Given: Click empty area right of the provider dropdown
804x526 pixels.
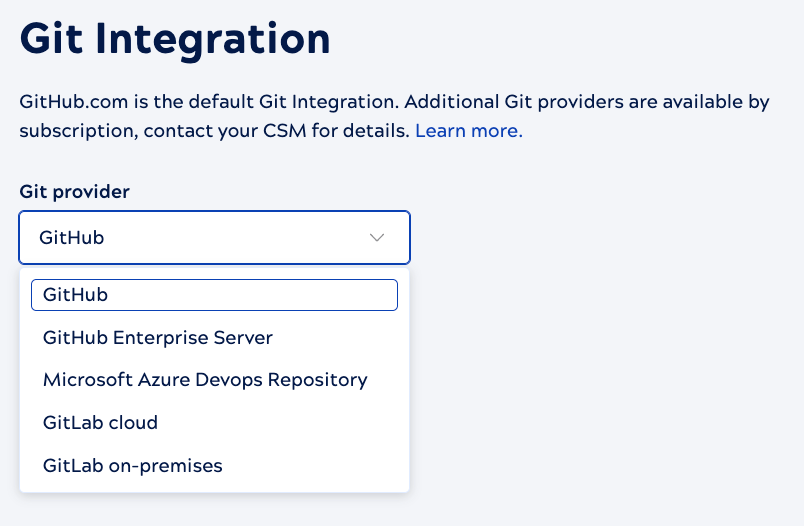Looking at the screenshot, I should pyautogui.click(x=600, y=238).
